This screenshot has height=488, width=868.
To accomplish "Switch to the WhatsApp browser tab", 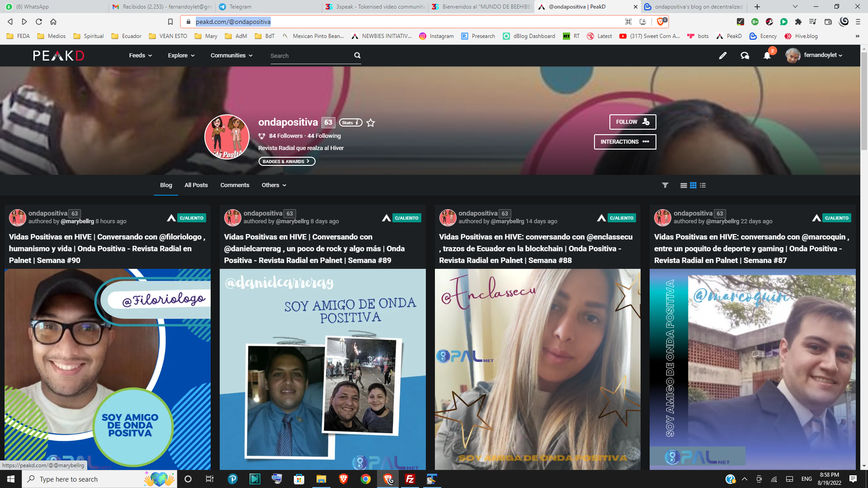I will click(x=53, y=7).
